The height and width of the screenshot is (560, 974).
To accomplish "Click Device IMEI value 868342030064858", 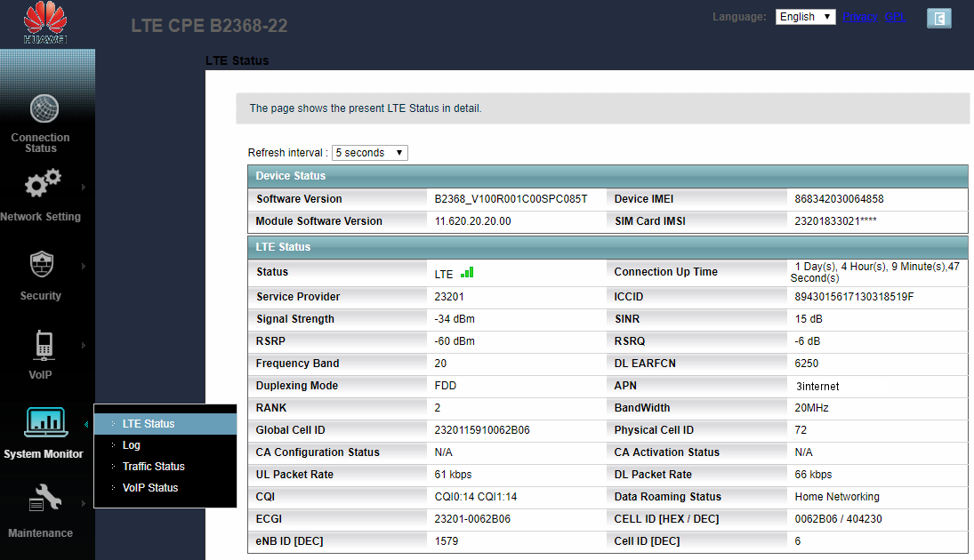I will 839,199.
